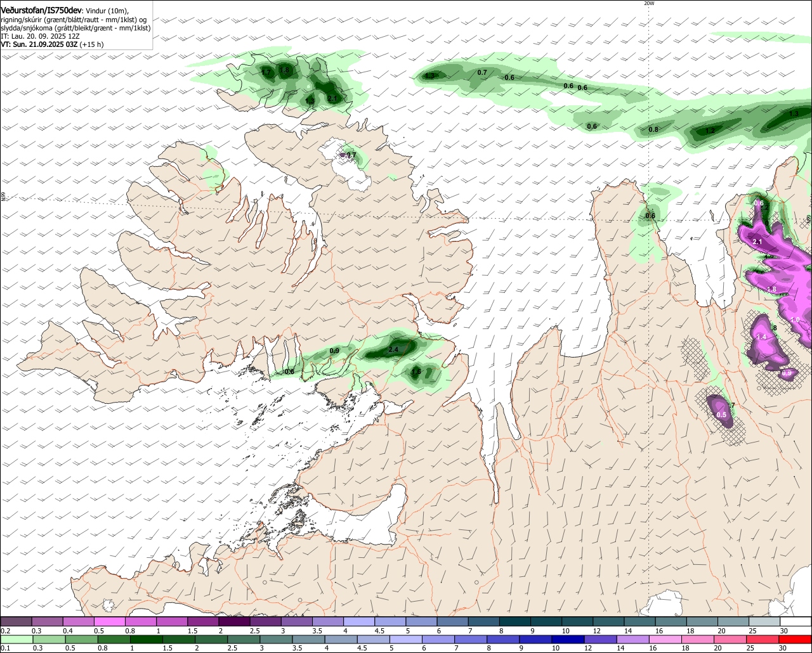812x653 pixels.
Task: Select the light pink 16 swatch on the rain scale
Action: pyautogui.click(x=665, y=639)
